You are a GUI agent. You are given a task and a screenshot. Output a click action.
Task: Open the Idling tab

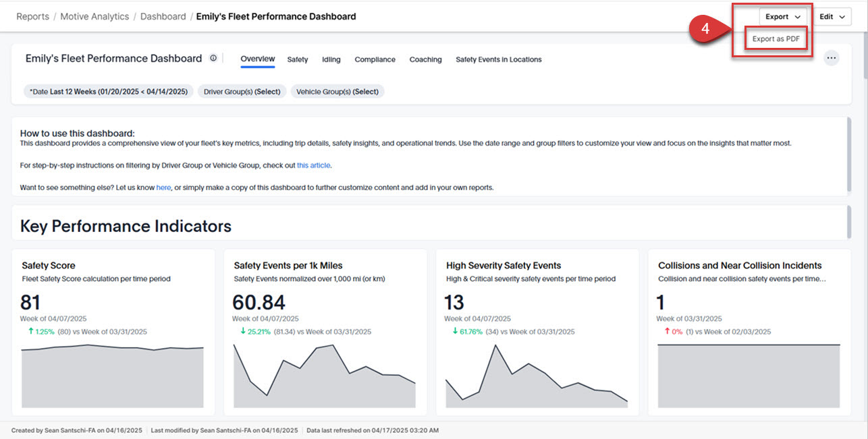[331, 59]
